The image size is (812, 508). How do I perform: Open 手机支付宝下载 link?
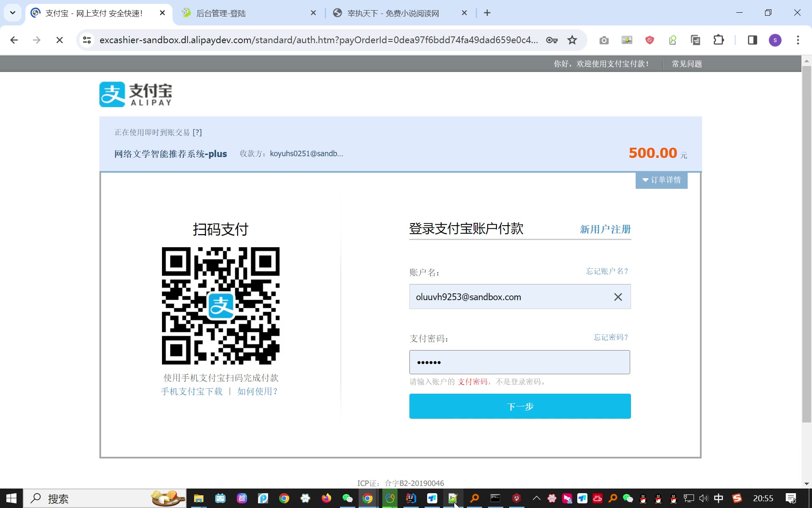coord(192,392)
